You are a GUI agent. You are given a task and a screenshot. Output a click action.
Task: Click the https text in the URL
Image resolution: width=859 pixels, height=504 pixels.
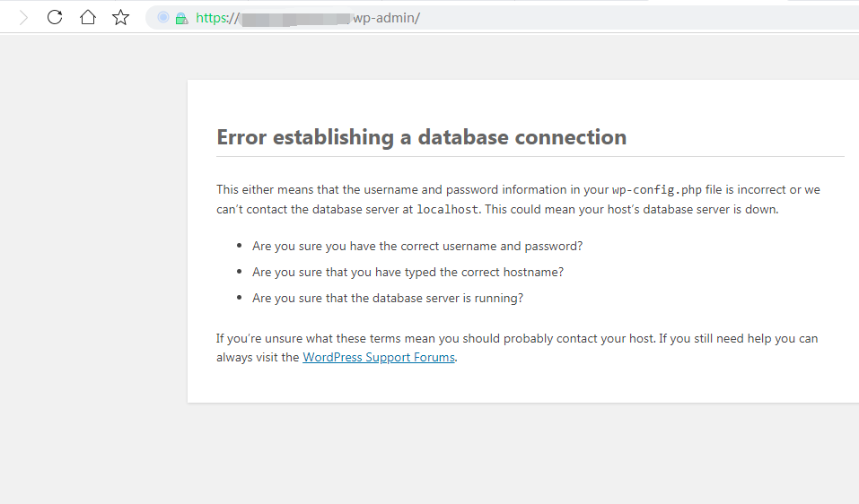214,18
